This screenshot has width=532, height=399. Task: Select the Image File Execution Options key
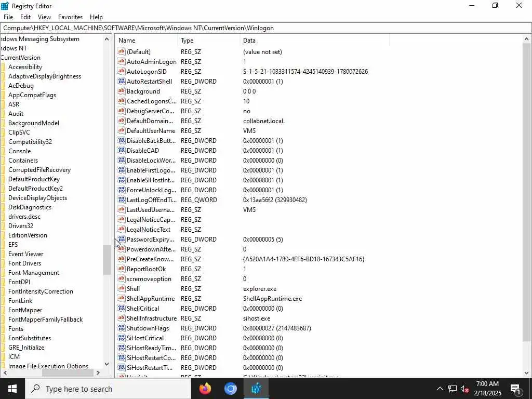(48, 366)
